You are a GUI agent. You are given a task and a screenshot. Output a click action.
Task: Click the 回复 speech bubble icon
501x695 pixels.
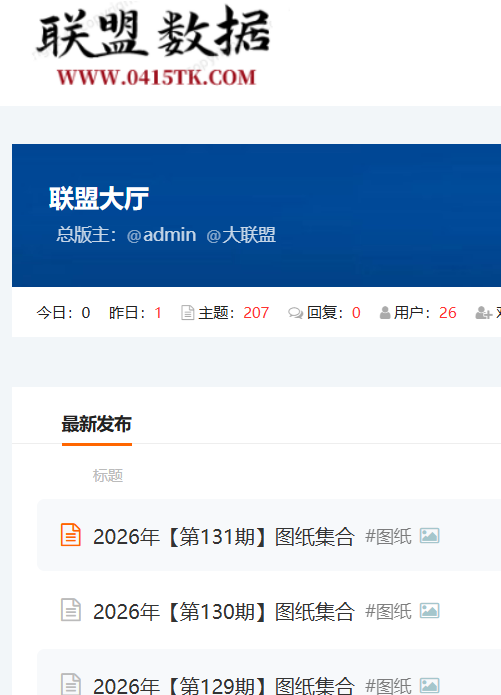tap(295, 313)
